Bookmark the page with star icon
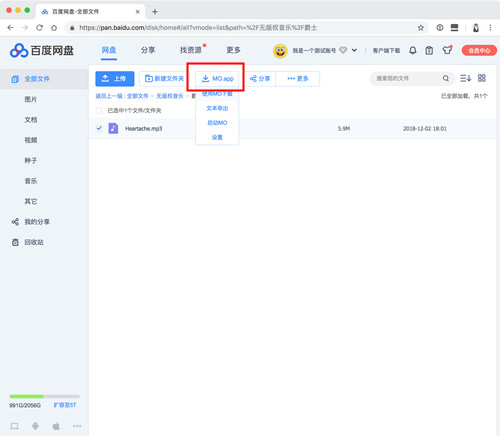The height and width of the screenshot is (436, 500). (x=421, y=28)
